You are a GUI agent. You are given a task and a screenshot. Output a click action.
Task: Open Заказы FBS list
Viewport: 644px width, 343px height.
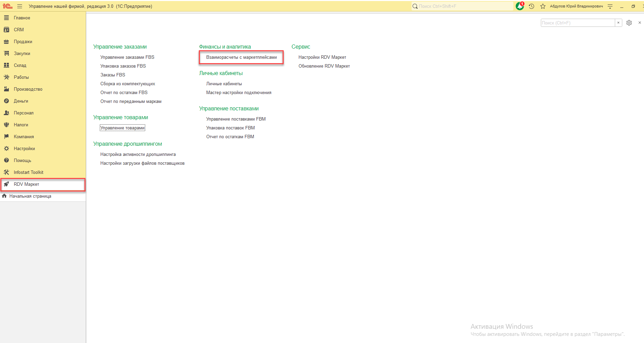(x=113, y=75)
